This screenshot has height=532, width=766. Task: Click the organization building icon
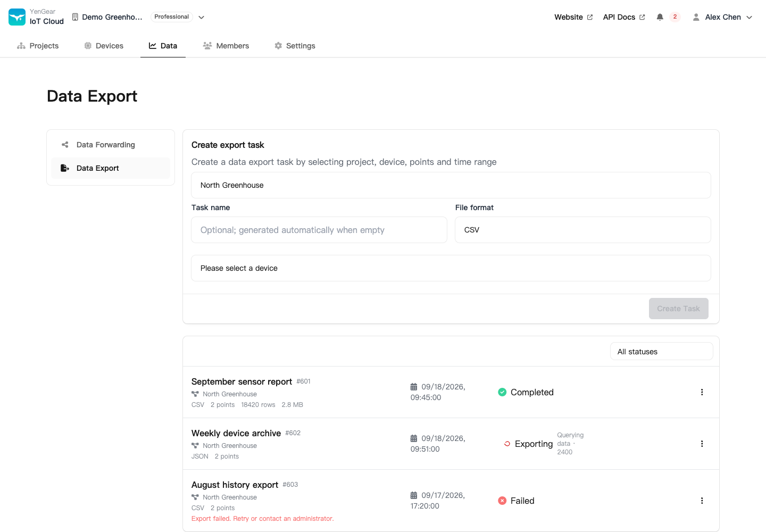[75, 17]
